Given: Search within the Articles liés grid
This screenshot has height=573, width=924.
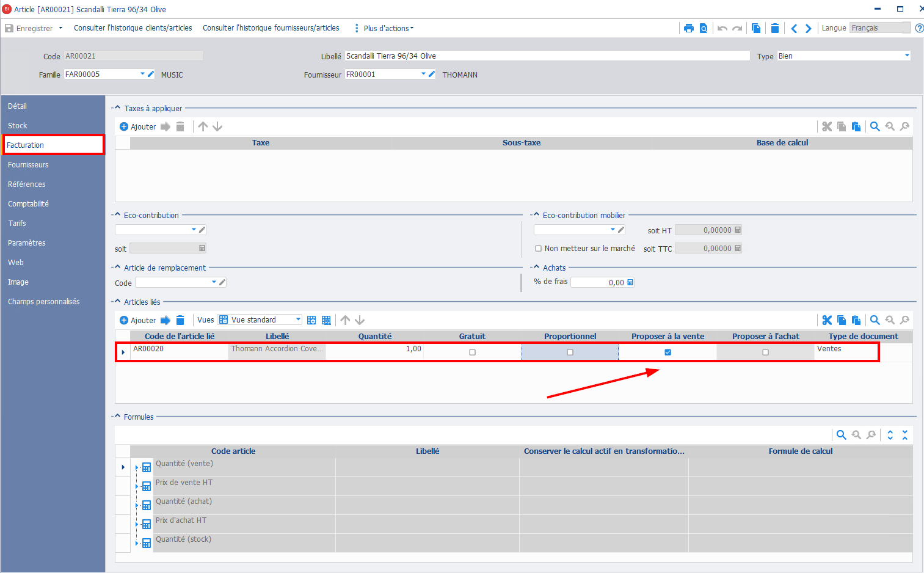Looking at the screenshot, I should (x=875, y=320).
